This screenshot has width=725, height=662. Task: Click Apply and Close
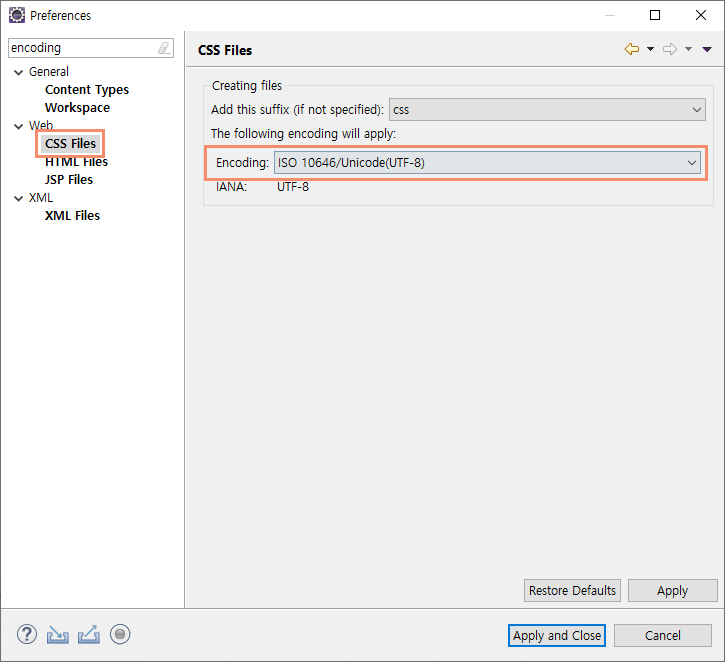pos(557,636)
